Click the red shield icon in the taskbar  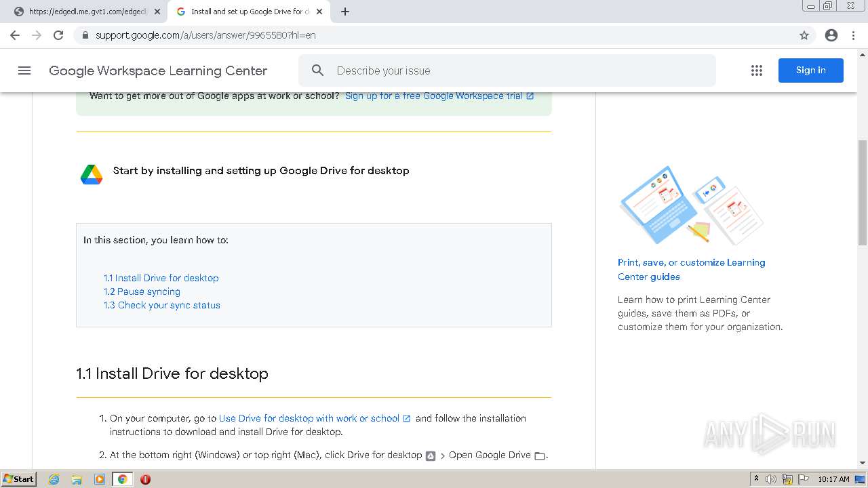[145, 479]
